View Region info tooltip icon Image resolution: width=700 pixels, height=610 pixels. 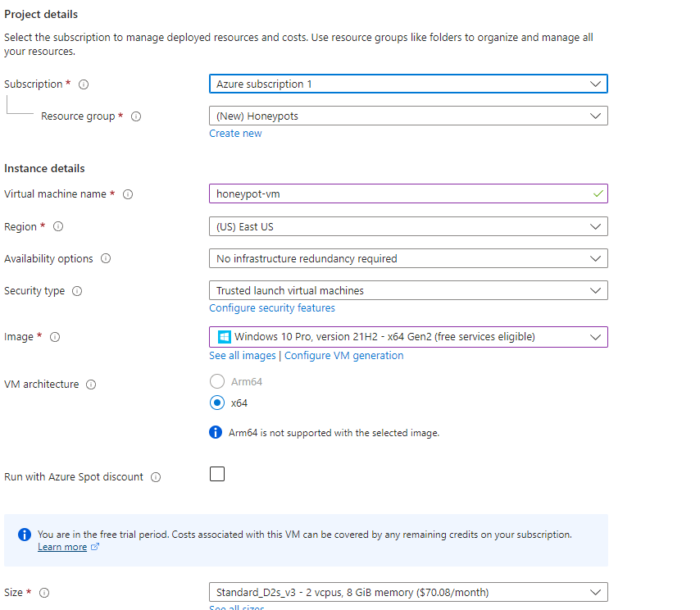(x=58, y=226)
